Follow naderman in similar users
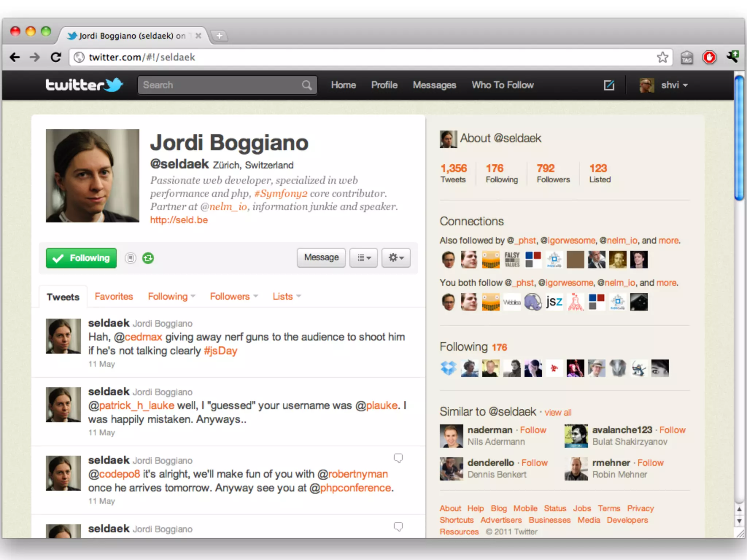This screenshot has height=560, width=747. (533, 430)
